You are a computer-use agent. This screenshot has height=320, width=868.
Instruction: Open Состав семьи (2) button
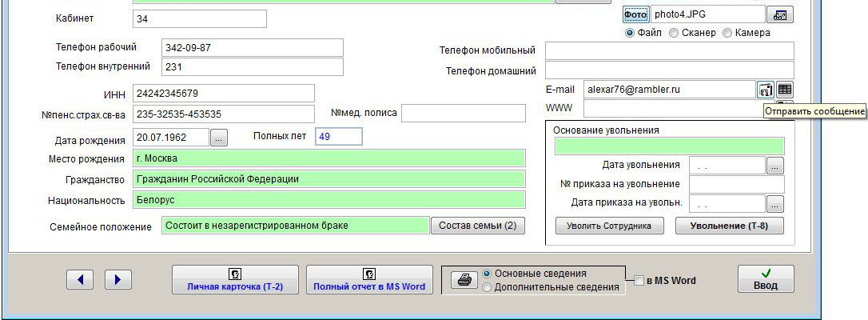[478, 226]
